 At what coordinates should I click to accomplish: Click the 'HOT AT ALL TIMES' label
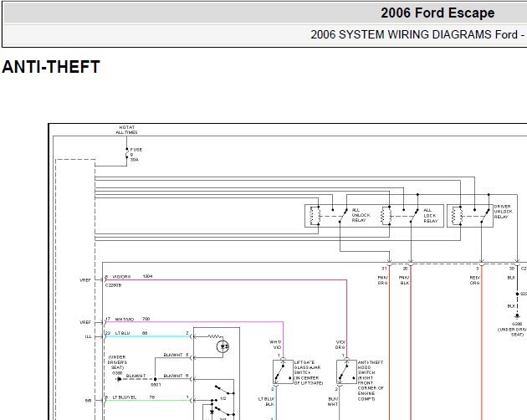click(x=126, y=130)
